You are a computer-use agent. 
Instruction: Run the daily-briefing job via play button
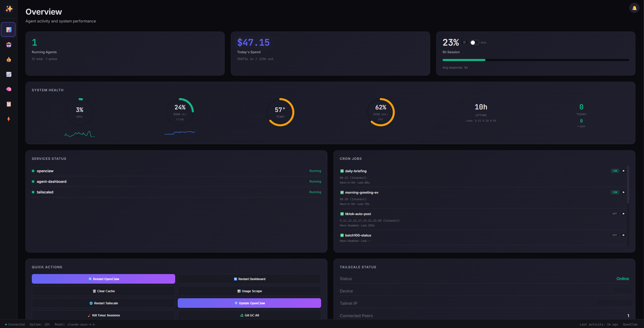[624, 171]
